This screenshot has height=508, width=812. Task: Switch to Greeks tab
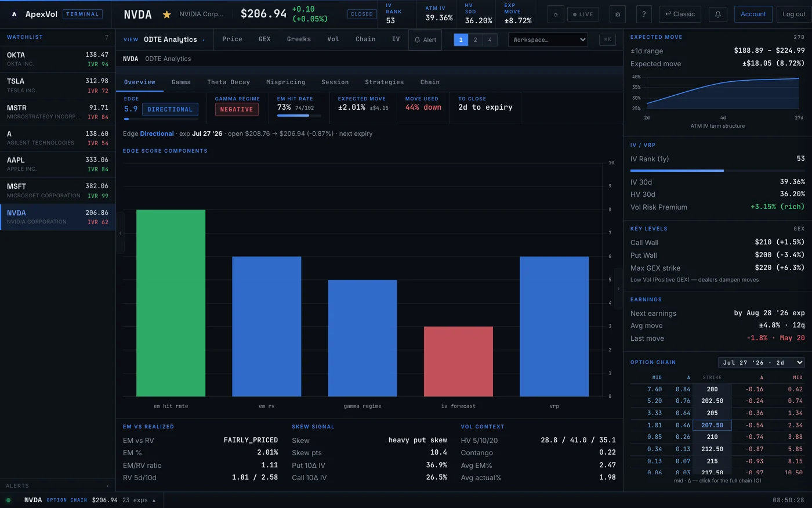tap(299, 39)
